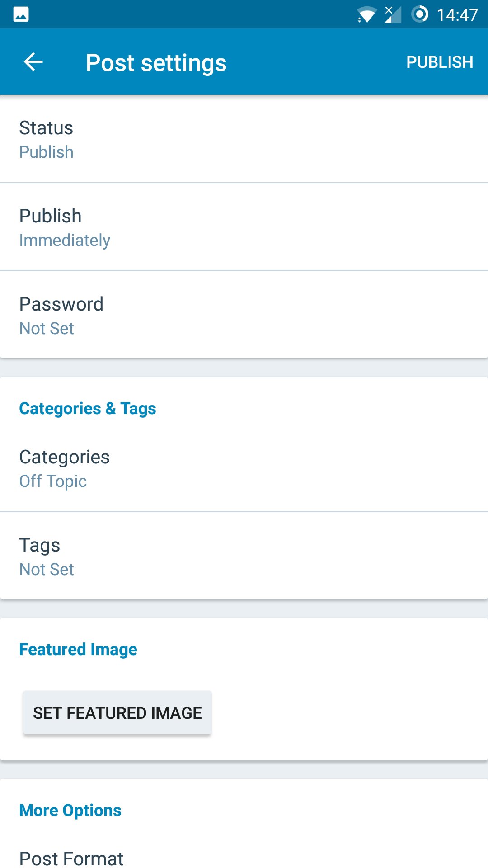The width and height of the screenshot is (488, 868).
Task: Tap SET FEATURED IMAGE button
Action: (x=117, y=713)
